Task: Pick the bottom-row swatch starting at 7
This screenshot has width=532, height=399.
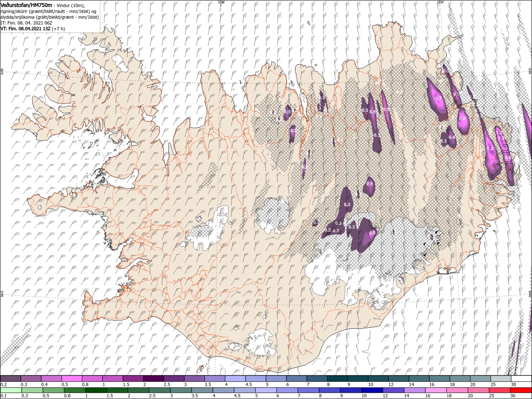Action: (308, 390)
